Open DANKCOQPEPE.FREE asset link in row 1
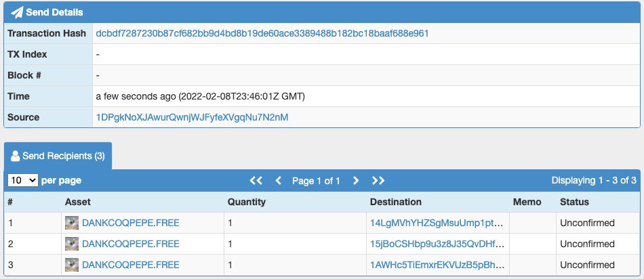Image resolution: width=644 pixels, height=279 pixels. (131, 223)
